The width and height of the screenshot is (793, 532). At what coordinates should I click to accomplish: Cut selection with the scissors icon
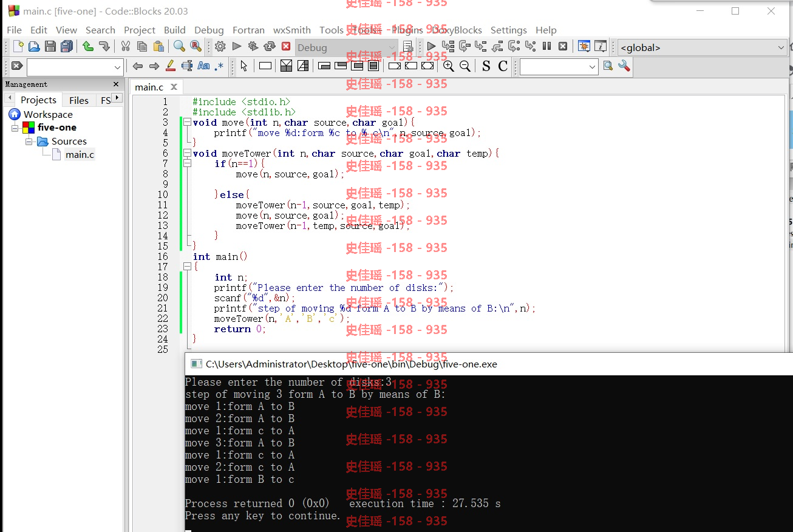pos(126,46)
